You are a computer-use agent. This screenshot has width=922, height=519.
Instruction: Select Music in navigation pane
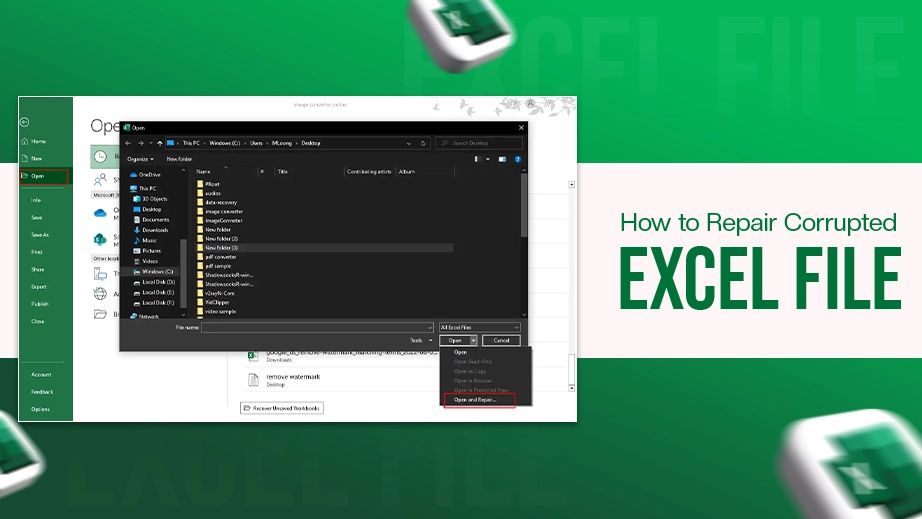[x=145, y=240]
